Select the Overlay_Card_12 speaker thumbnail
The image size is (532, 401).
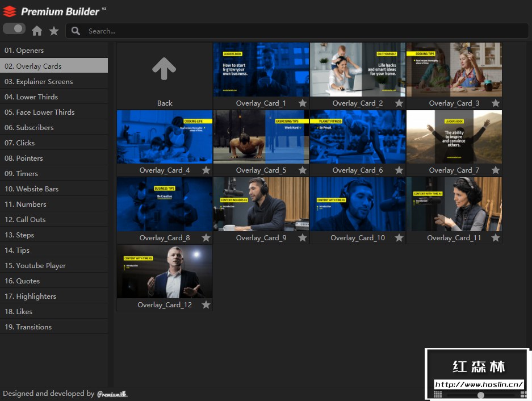pos(165,271)
